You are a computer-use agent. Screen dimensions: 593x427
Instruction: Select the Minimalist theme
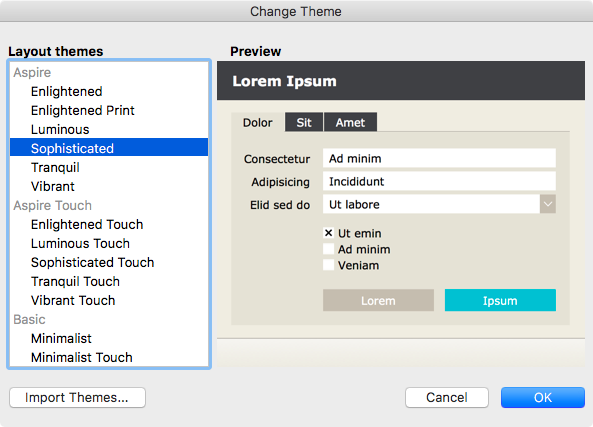click(109, 338)
